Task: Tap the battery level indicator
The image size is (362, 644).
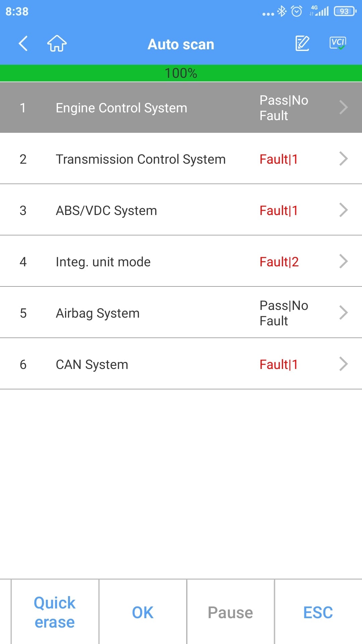Action: [x=345, y=11]
